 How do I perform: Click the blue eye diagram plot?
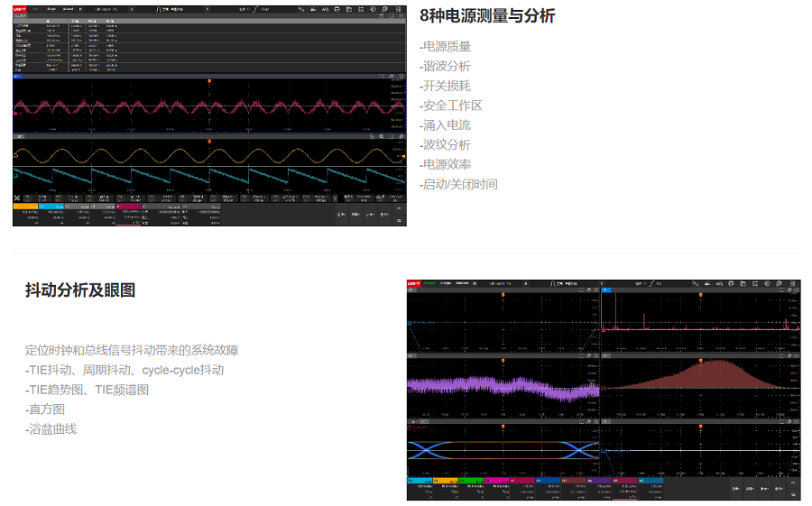pos(503,448)
